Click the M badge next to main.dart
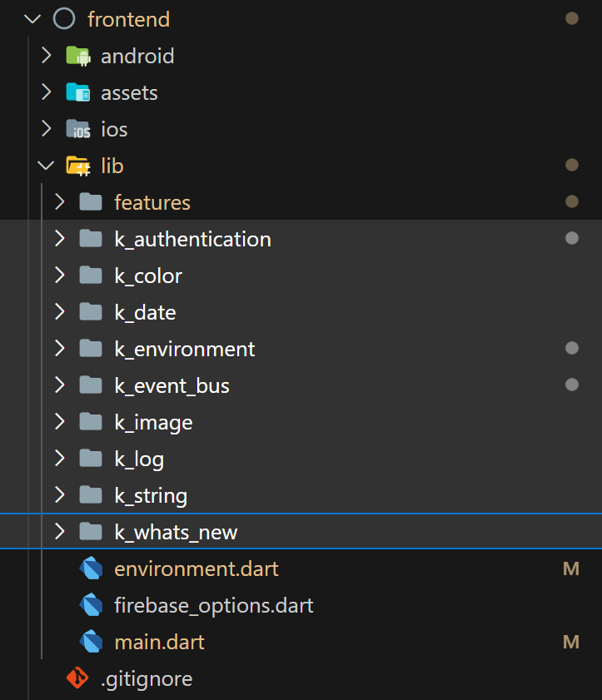 pyautogui.click(x=571, y=642)
